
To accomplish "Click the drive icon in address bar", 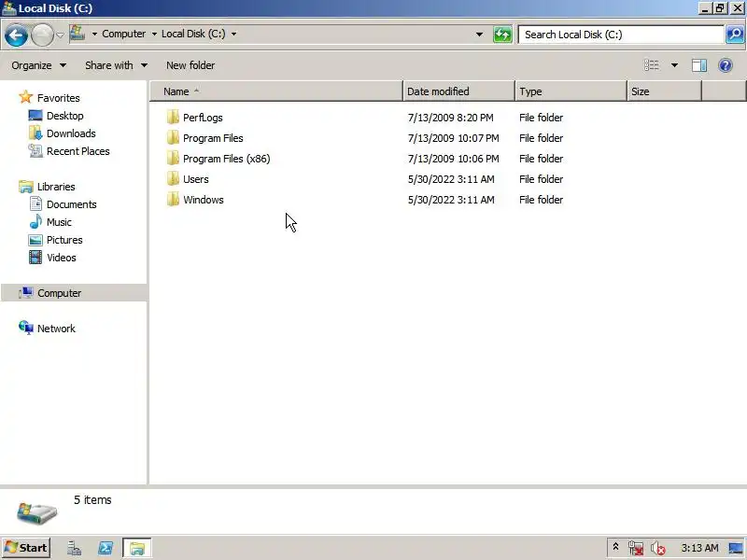I will [78, 34].
